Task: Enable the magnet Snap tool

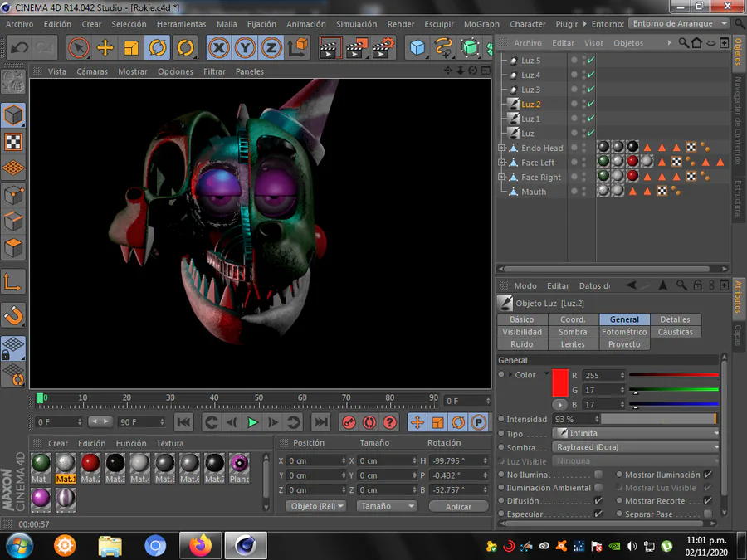Action: coord(14,314)
